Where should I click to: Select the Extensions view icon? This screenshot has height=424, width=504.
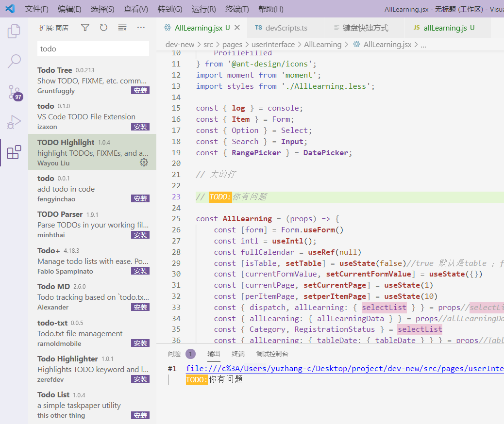pyautogui.click(x=14, y=152)
